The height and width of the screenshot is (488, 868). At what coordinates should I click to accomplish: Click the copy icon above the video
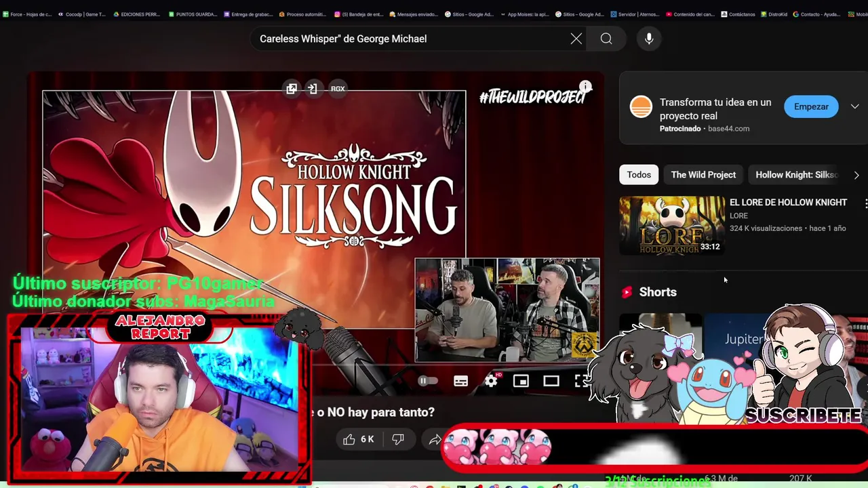[292, 89]
